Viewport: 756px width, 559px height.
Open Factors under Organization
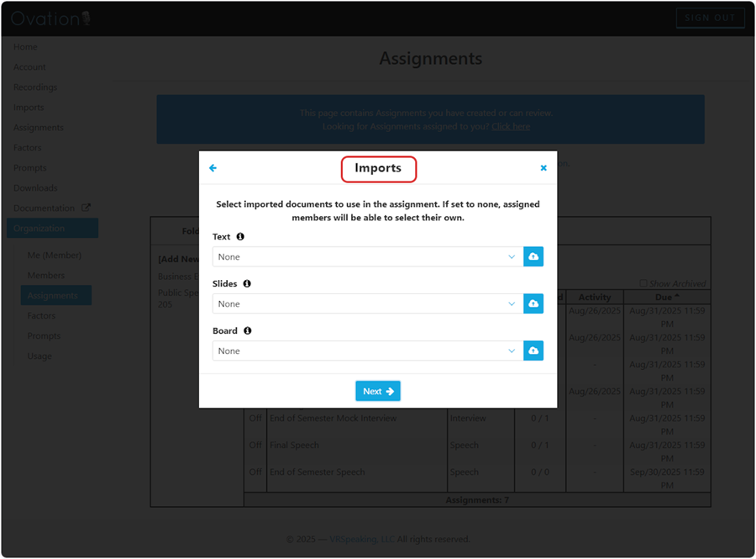click(x=41, y=315)
